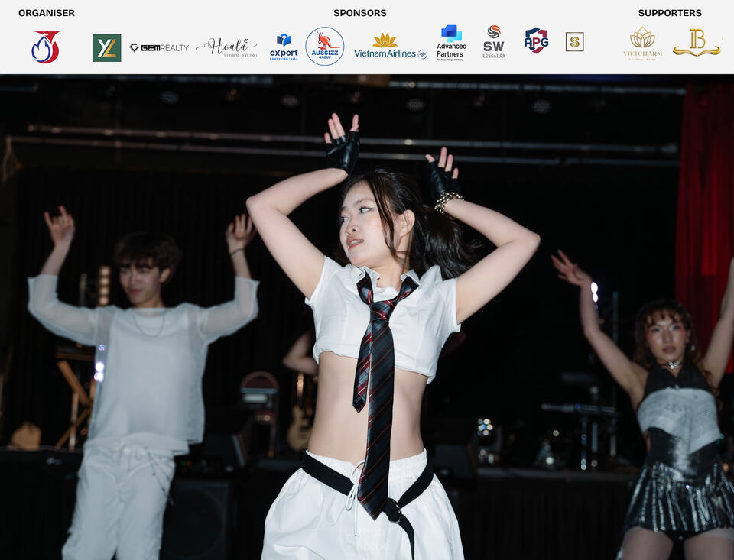Click the gold B supporter logo
The width and height of the screenshot is (734, 560).
pos(697,43)
